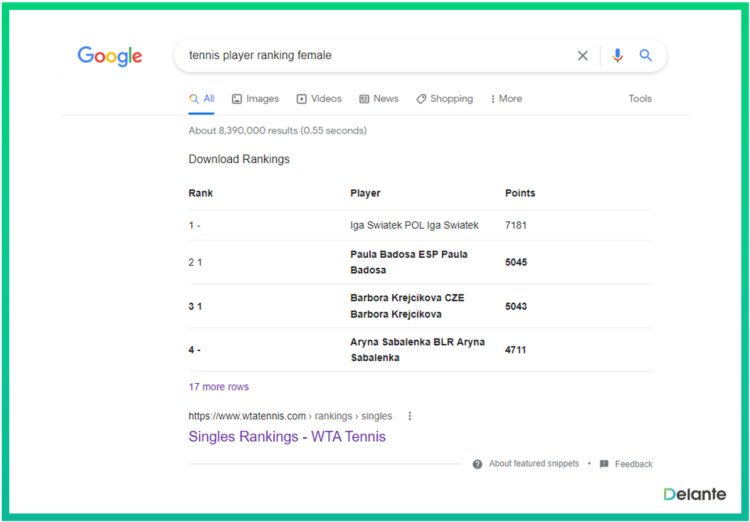This screenshot has width=750, height=522.
Task: Click the rank cell reading 1 -
Action: pyautogui.click(x=194, y=225)
